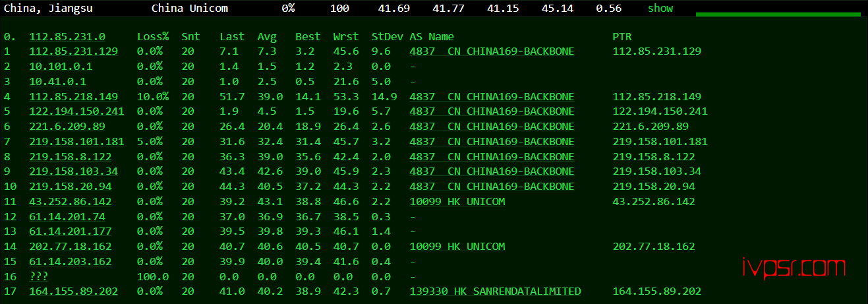Select PTR value 43.252.86.142
The height and width of the screenshot is (304, 868).
654,202
